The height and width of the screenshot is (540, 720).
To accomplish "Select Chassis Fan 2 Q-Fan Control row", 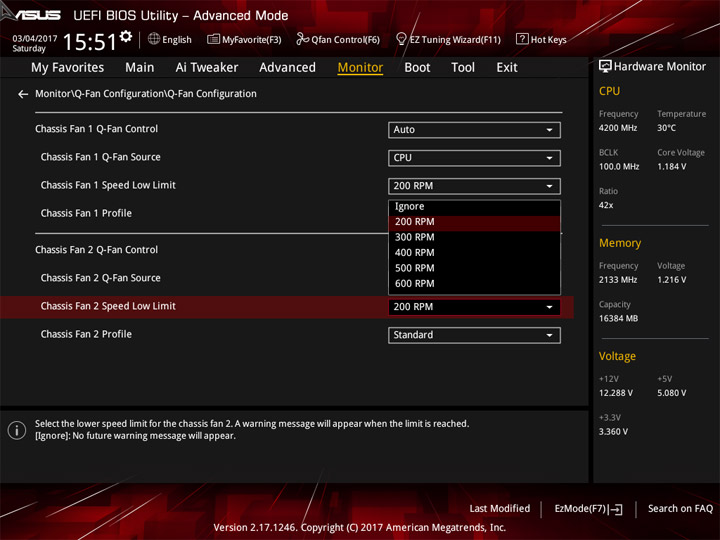I will (x=96, y=250).
